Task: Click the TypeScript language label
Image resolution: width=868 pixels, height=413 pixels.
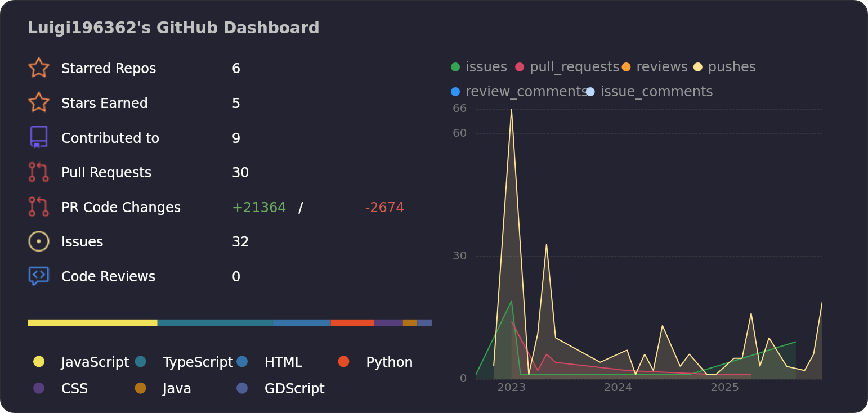Action: [197, 362]
